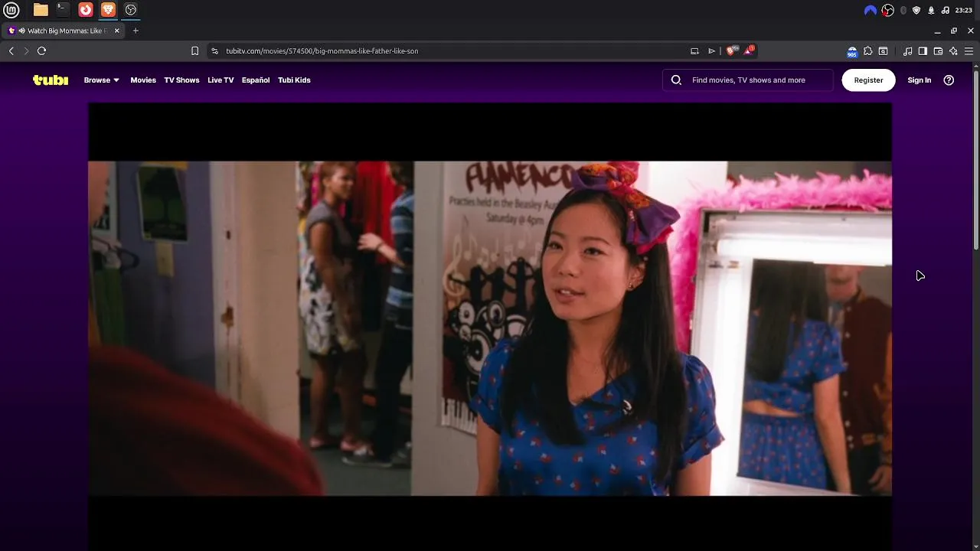The image size is (980, 551).
Task: Click the search magnifier icon
Action: click(676, 80)
